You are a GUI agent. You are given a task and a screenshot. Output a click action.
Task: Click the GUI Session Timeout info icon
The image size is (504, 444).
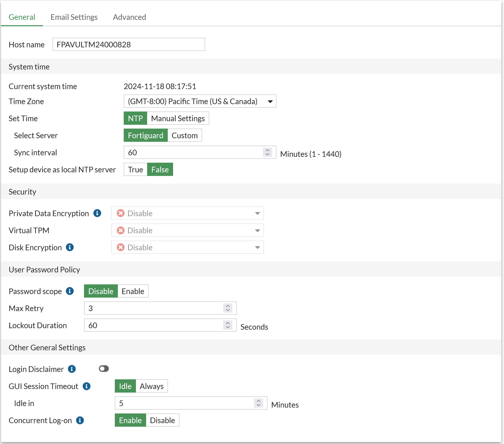click(87, 386)
